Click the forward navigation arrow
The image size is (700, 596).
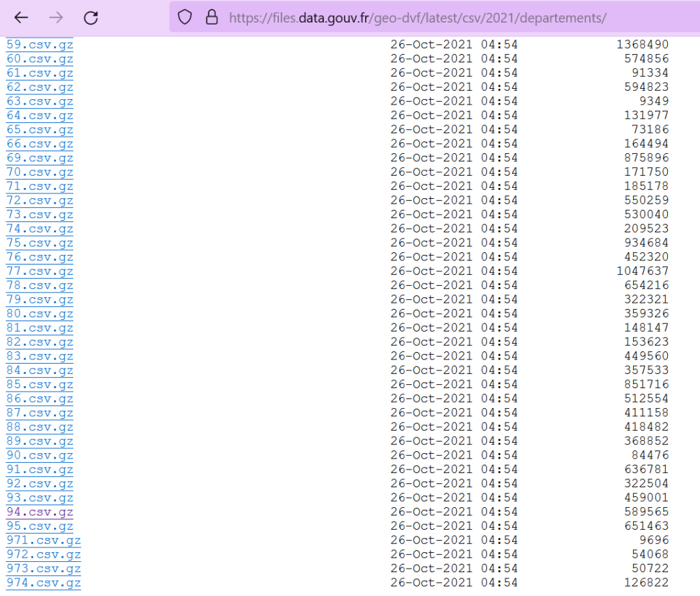pos(56,18)
